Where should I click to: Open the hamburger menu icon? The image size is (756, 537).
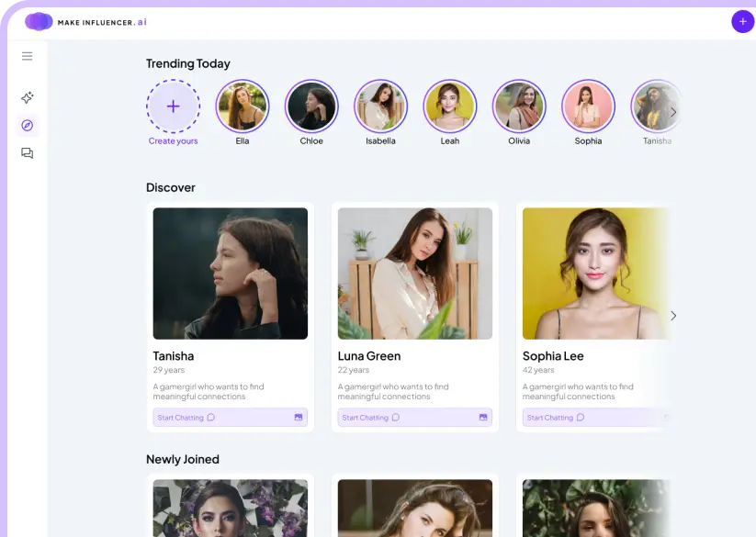[x=27, y=55]
